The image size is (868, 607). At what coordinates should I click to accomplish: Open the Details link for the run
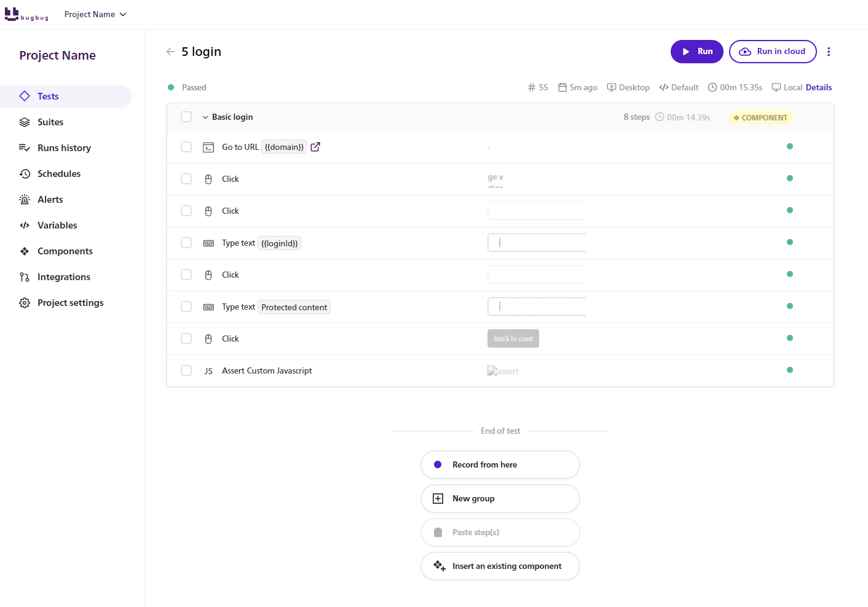[819, 87]
